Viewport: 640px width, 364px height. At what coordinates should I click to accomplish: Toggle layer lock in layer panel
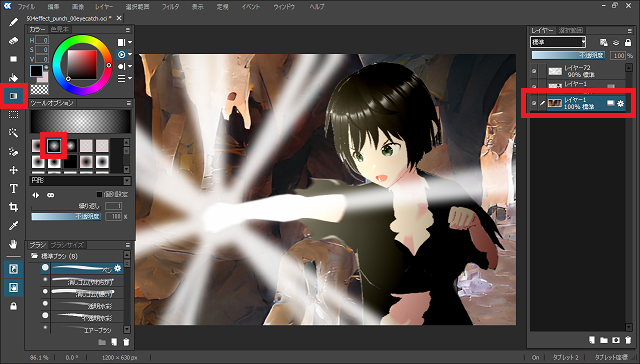pyautogui.click(x=628, y=42)
